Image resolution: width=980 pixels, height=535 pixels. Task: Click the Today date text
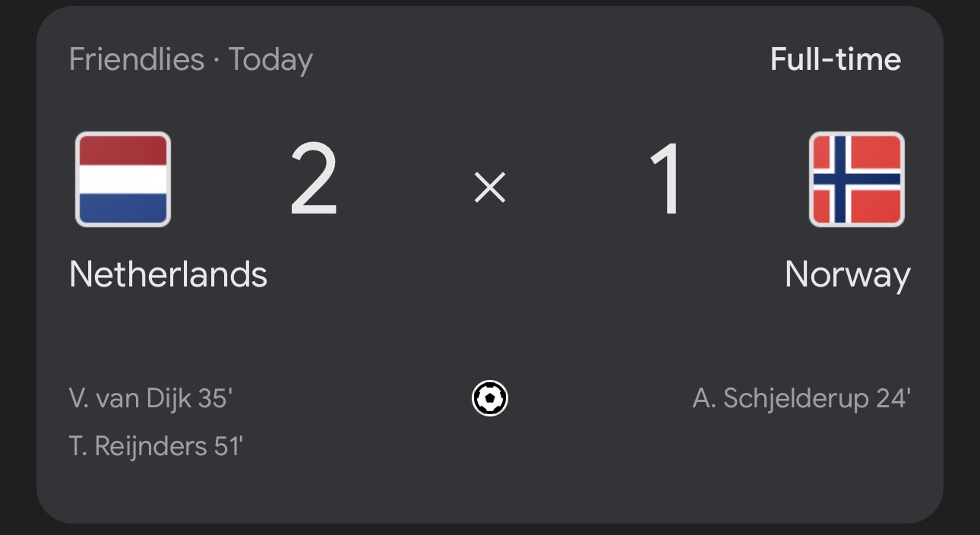click(270, 59)
